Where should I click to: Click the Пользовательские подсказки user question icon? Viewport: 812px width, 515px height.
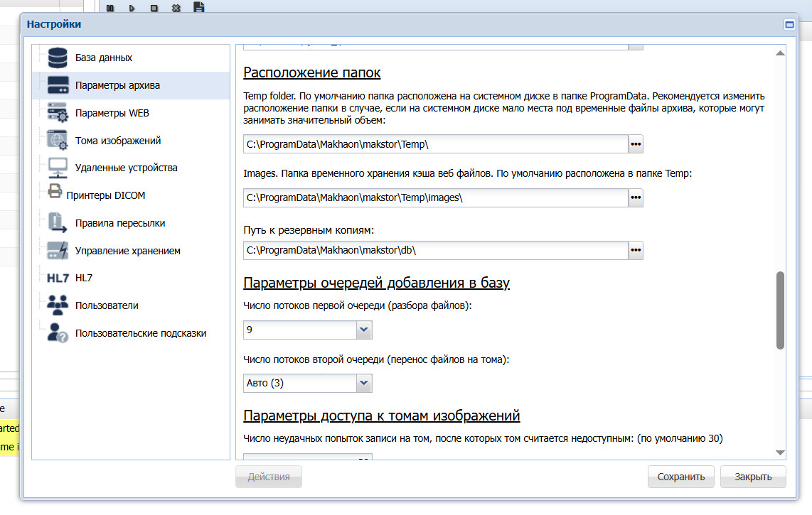pyautogui.click(x=58, y=333)
